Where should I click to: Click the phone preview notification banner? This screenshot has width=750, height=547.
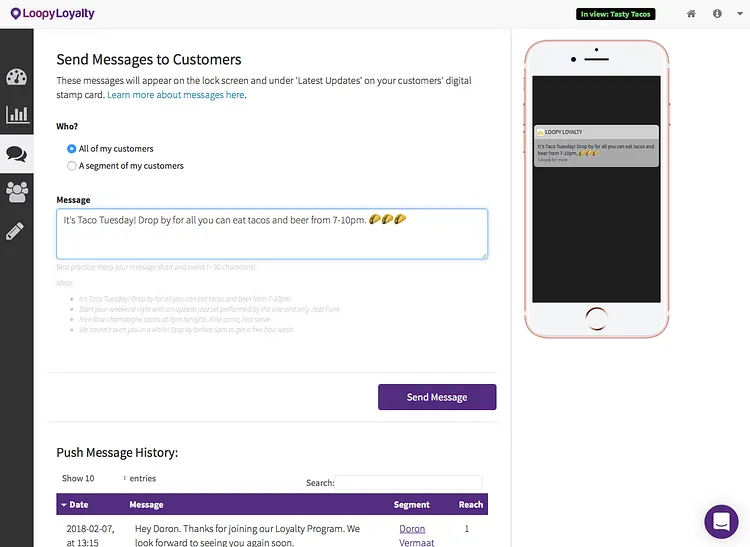pos(596,146)
